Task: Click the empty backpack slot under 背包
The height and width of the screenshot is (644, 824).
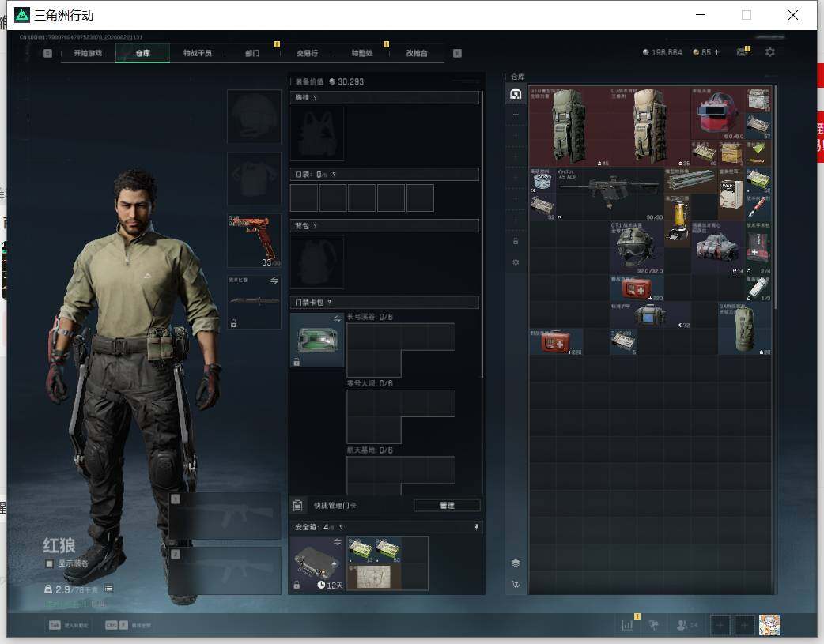Action: click(x=317, y=262)
